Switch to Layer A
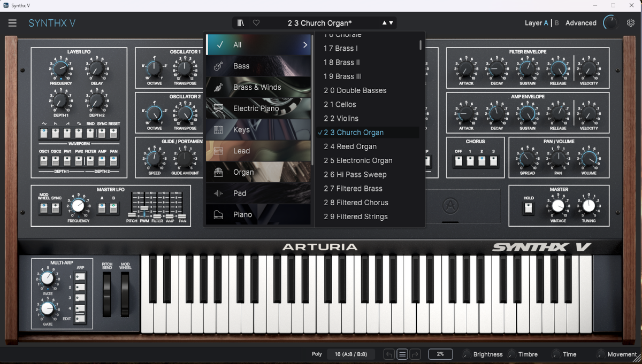The height and width of the screenshot is (364, 642). point(546,23)
